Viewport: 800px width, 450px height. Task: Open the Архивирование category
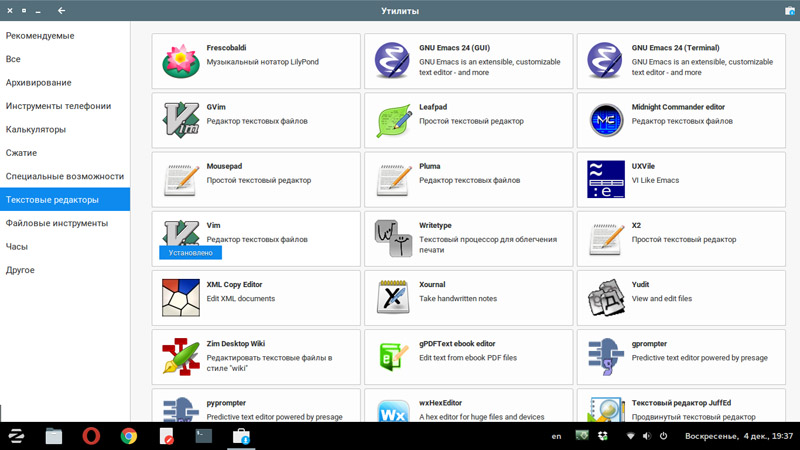click(65, 83)
